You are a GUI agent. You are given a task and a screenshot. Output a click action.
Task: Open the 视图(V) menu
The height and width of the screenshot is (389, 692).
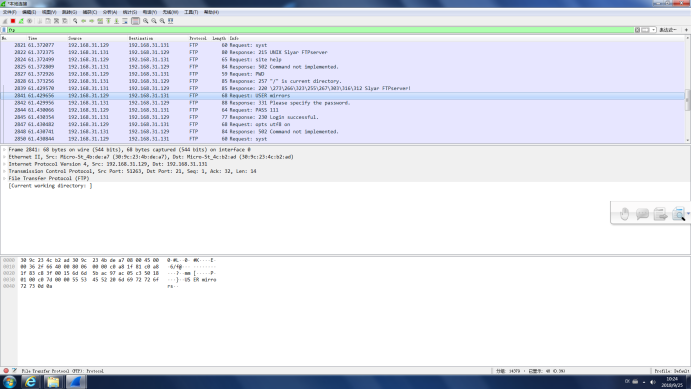coord(49,12)
